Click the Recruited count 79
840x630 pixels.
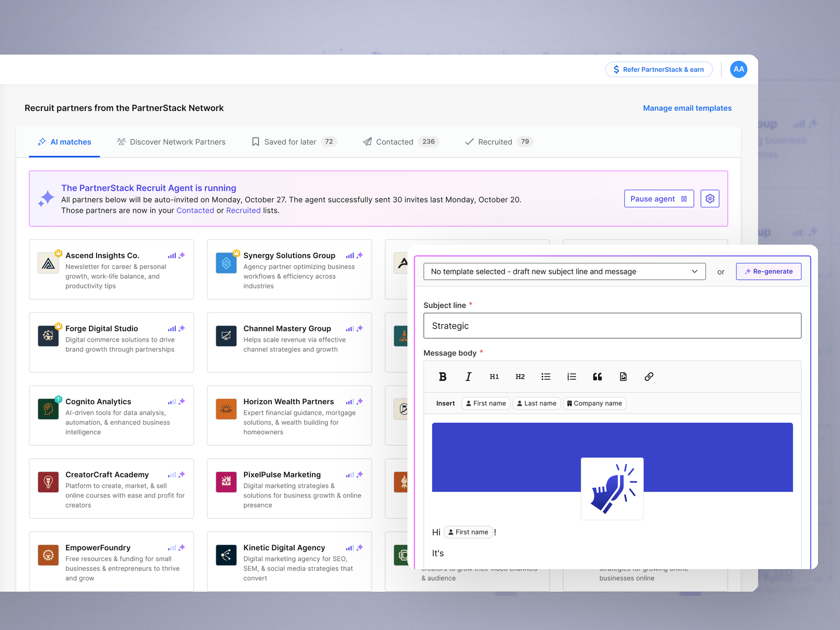525,142
